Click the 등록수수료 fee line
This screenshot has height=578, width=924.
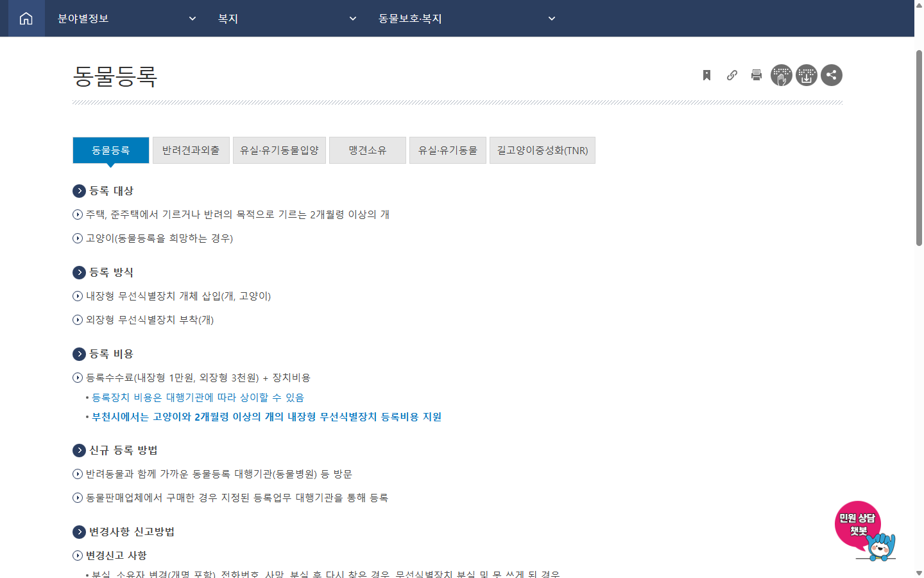pyautogui.click(x=198, y=378)
